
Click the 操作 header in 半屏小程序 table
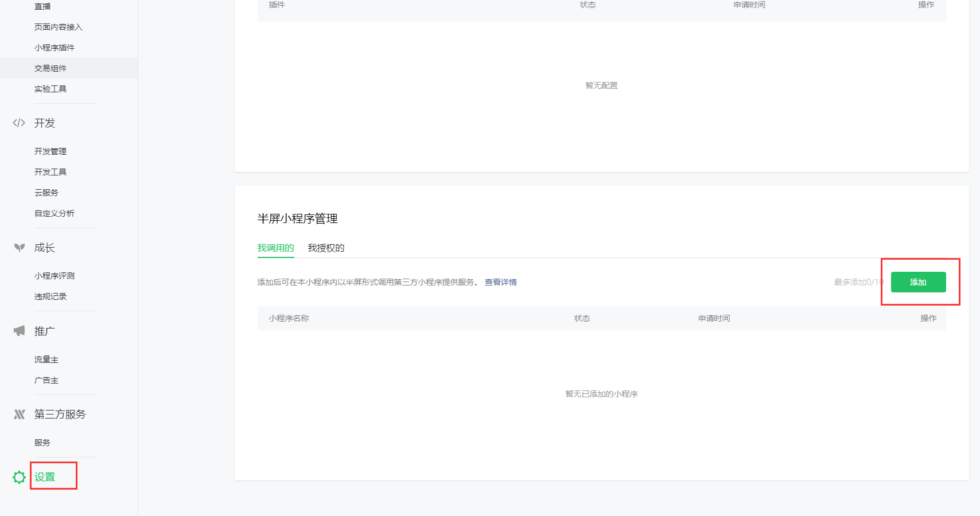(928, 318)
